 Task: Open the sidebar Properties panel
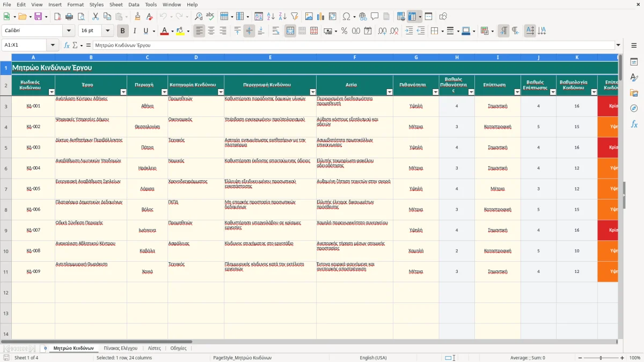634,62
